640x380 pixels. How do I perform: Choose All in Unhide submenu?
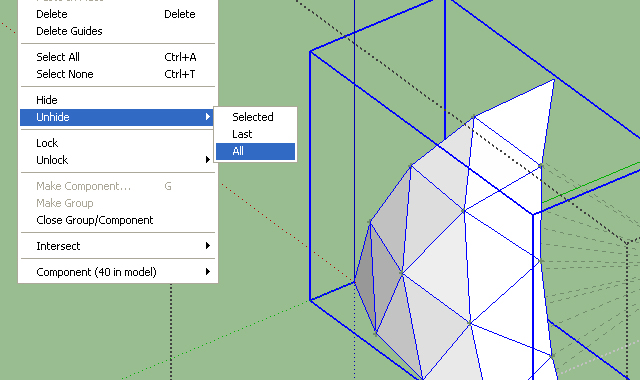coord(256,151)
